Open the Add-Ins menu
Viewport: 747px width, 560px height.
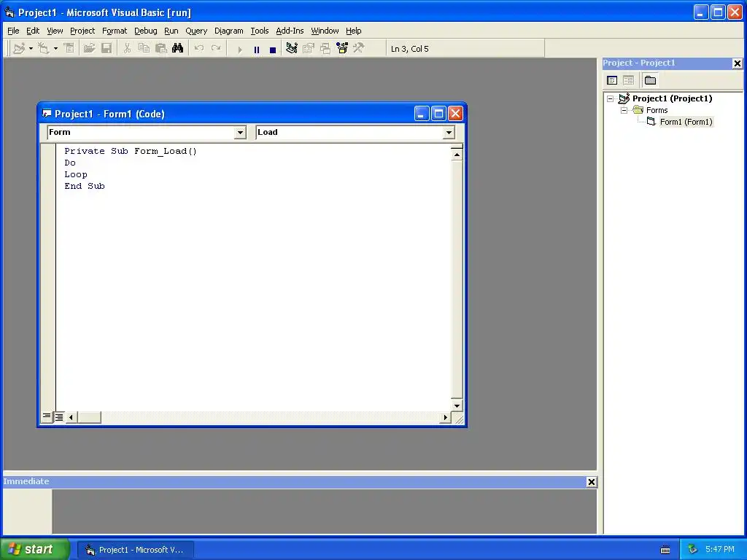(x=290, y=31)
